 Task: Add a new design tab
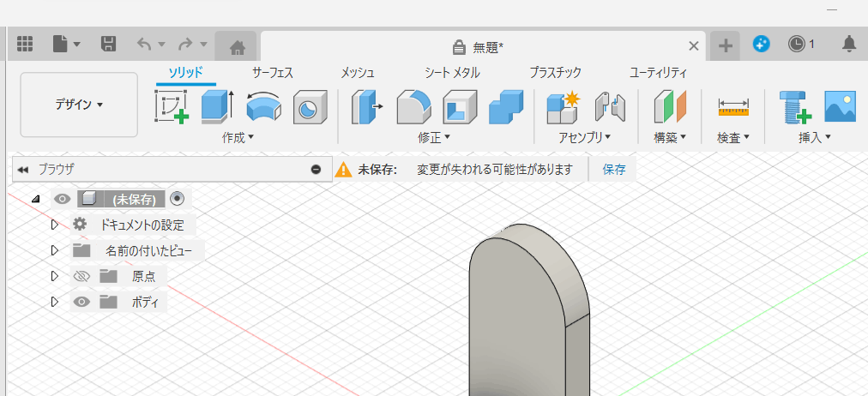tap(725, 46)
